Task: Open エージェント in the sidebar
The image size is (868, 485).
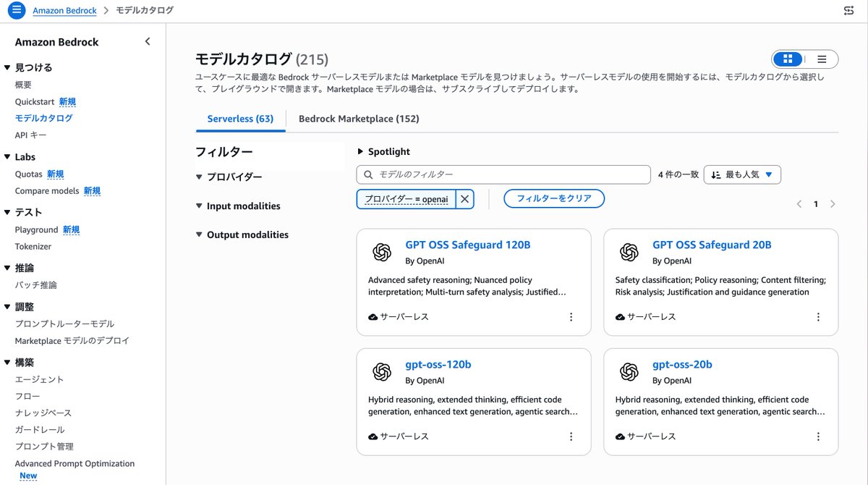Action: pyautogui.click(x=40, y=379)
